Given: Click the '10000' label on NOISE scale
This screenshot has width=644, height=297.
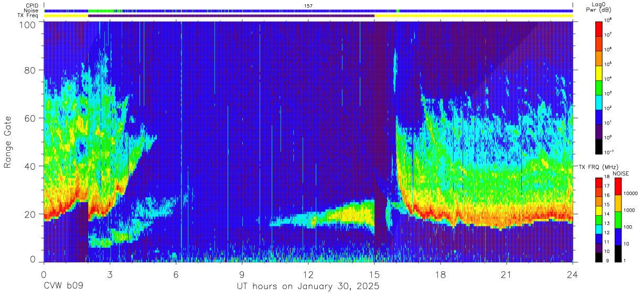Looking at the screenshot, I should pos(630,193).
